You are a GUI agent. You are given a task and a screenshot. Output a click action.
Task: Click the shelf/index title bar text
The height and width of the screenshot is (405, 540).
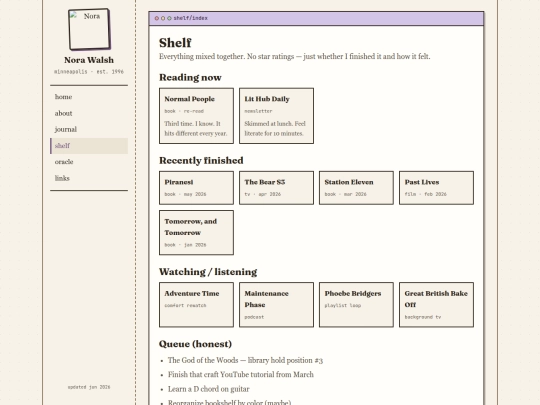[190, 18]
